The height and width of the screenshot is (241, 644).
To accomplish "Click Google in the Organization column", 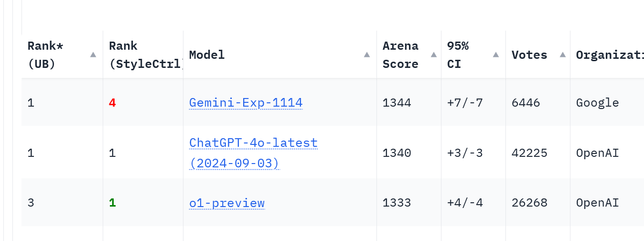I will (x=597, y=103).
